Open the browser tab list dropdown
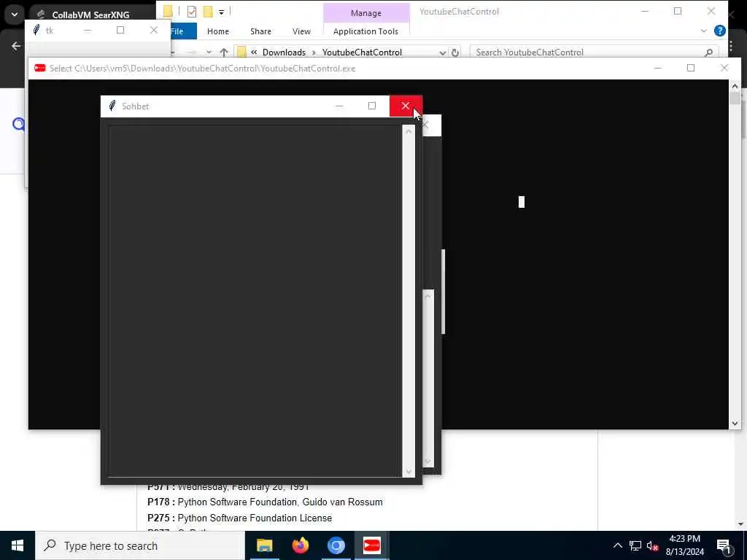Screen dimensions: 747x560 coord(15,15)
